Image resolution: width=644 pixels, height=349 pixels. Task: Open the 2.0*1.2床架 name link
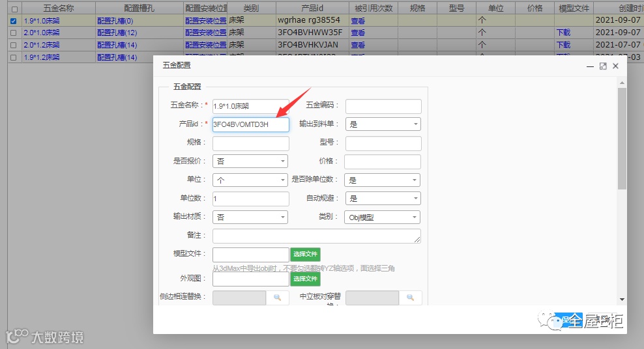pos(42,45)
